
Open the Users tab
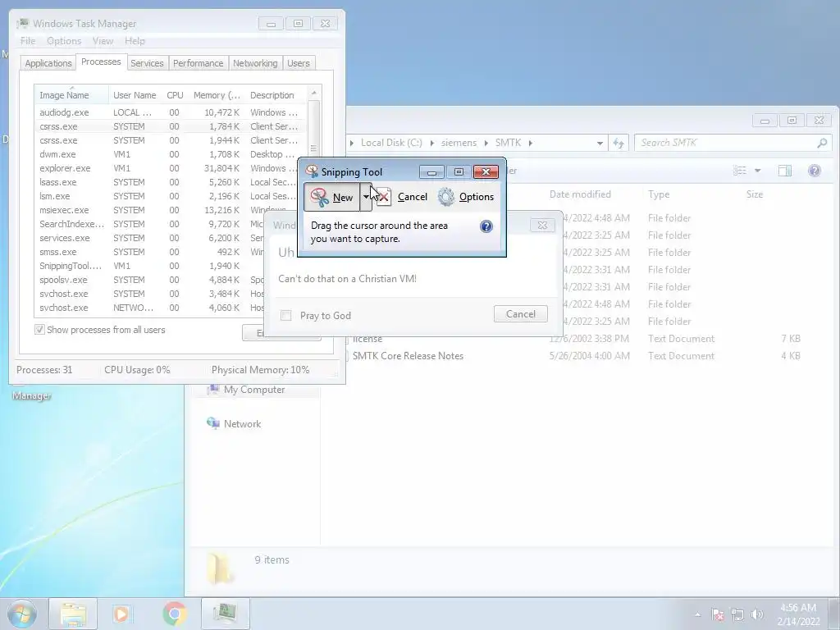click(x=299, y=63)
